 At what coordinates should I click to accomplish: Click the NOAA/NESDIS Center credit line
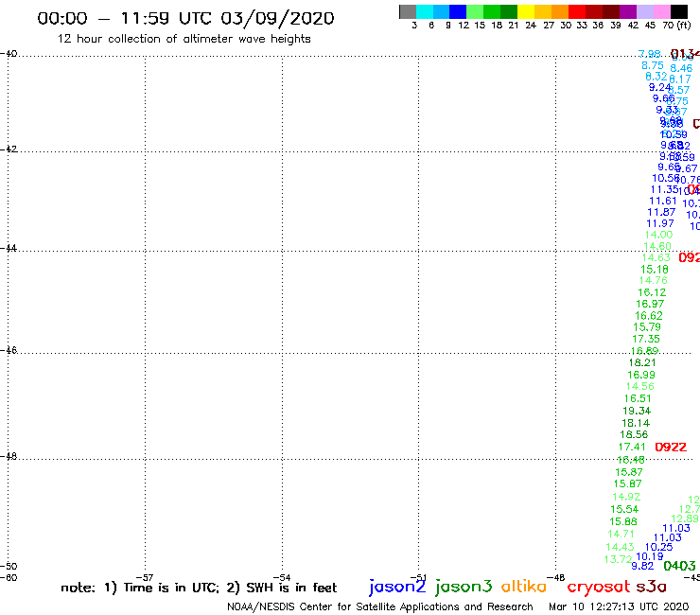point(380,607)
